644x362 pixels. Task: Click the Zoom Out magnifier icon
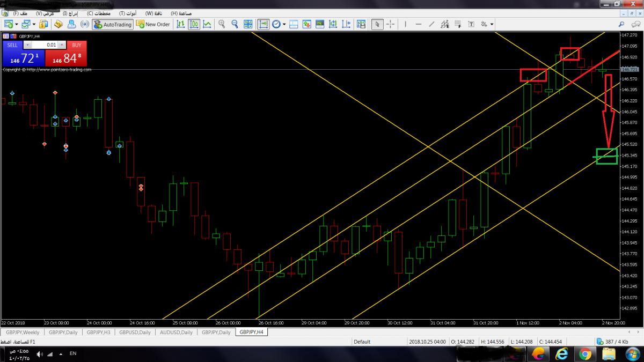235,24
